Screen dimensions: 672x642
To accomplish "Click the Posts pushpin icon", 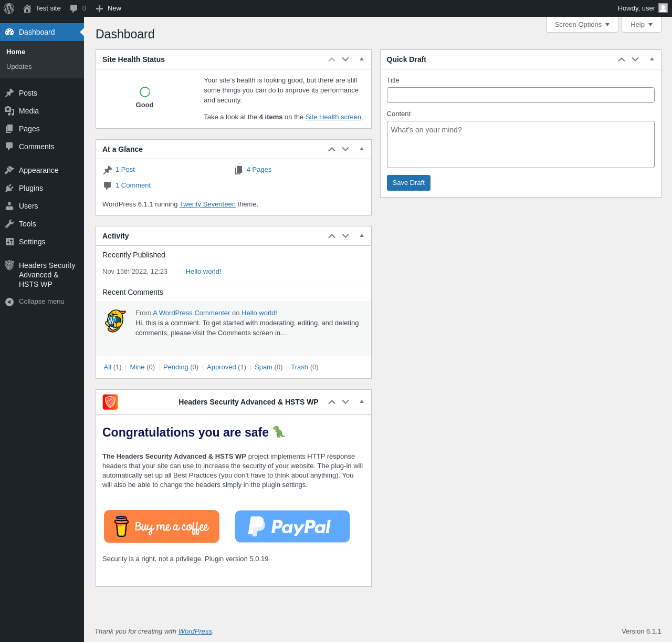I will [x=9, y=93].
